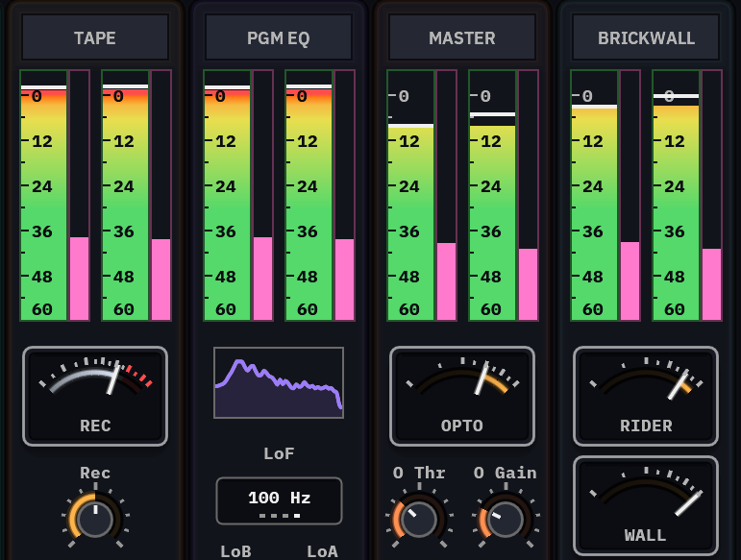Click PGM EQ right level meter

pos(309,196)
